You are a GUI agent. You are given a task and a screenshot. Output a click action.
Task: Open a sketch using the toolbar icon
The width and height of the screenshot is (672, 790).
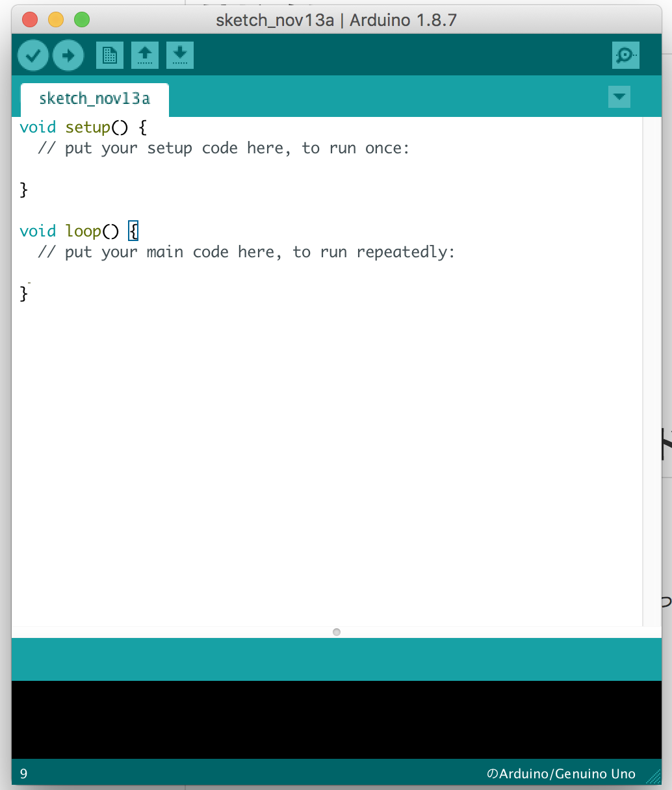point(144,55)
